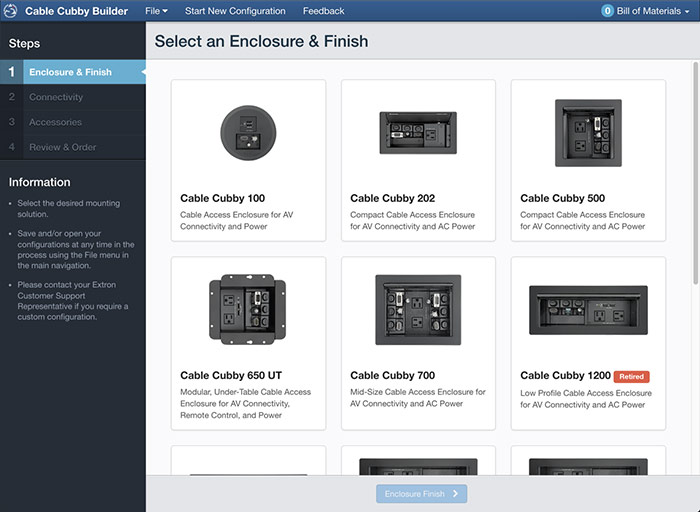Click the vertical scrollbar in enclosure list
Screen dimensions: 700x512
tap(695, 173)
